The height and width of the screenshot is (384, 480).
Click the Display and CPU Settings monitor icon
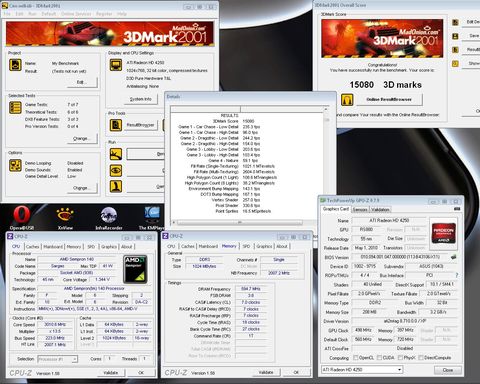point(116,65)
